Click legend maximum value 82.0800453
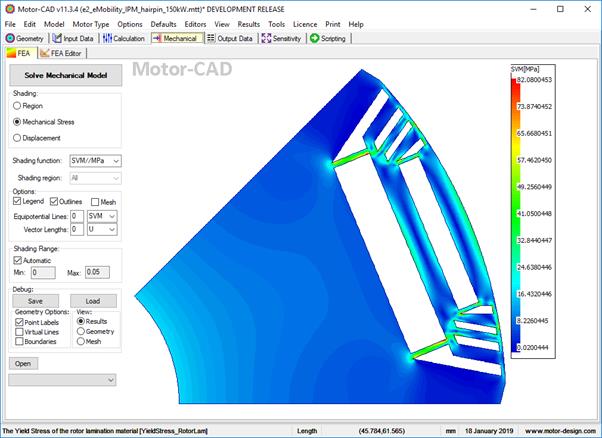The image size is (602, 438). coord(534,80)
